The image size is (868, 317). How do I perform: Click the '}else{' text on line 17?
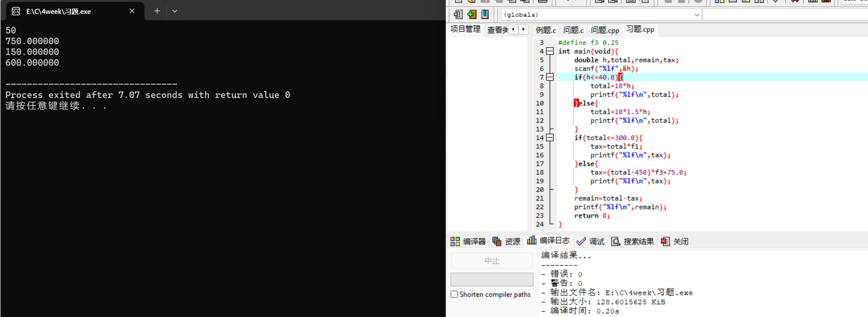(586, 164)
